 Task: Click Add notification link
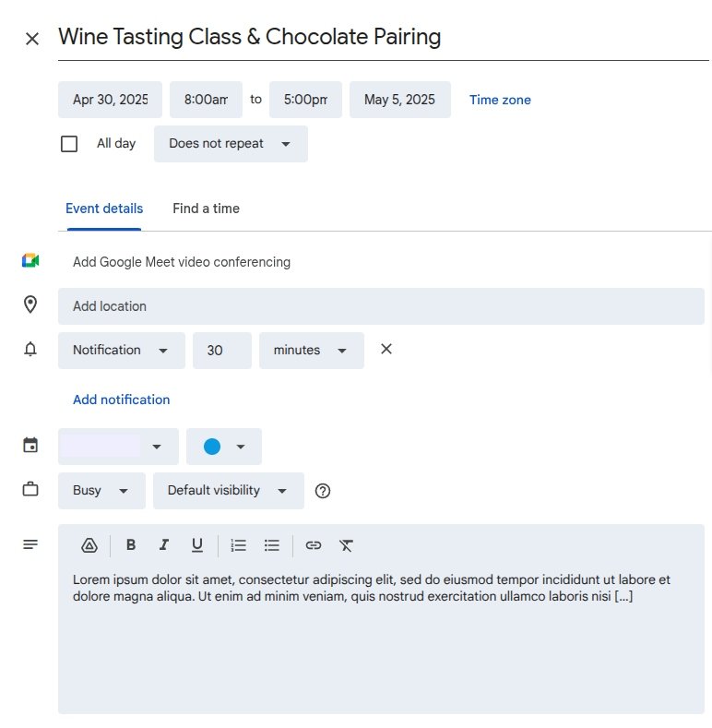pyautogui.click(x=122, y=400)
